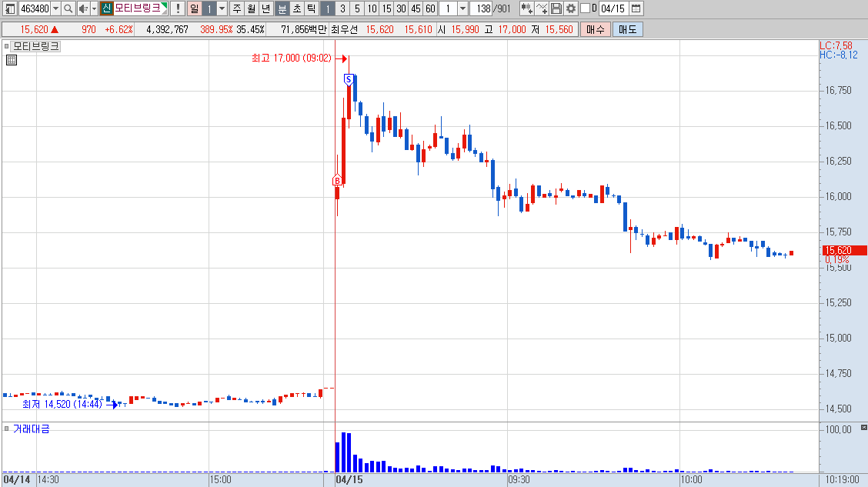Toggle the 거래대금 indicator legend box
Screen dimensions: 868x487
(7, 429)
